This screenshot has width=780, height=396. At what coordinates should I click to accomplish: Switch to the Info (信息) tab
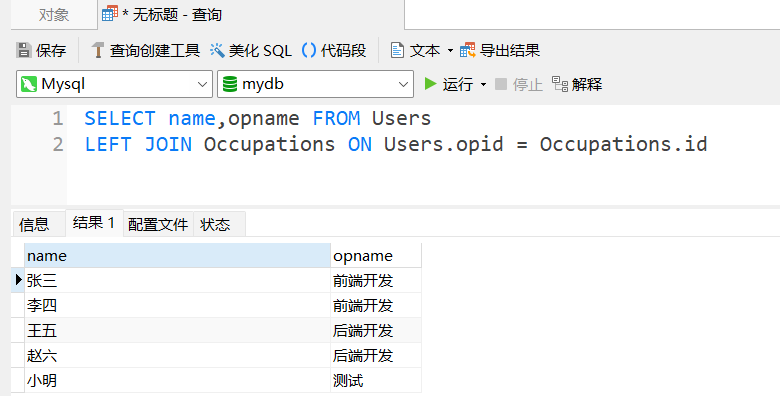pos(34,224)
